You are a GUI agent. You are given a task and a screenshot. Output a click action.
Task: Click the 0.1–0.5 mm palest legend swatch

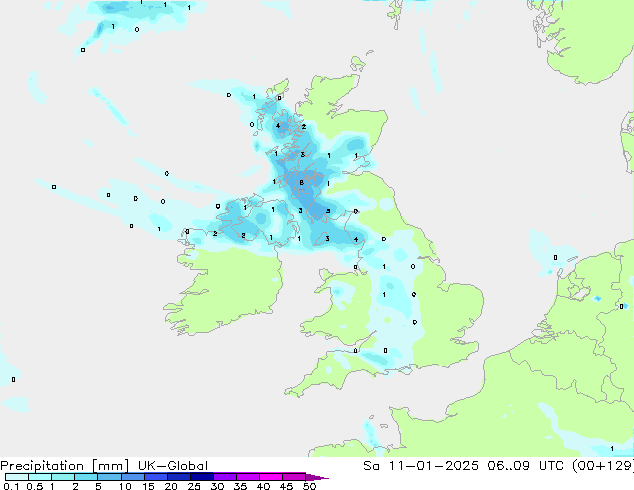(17, 477)
